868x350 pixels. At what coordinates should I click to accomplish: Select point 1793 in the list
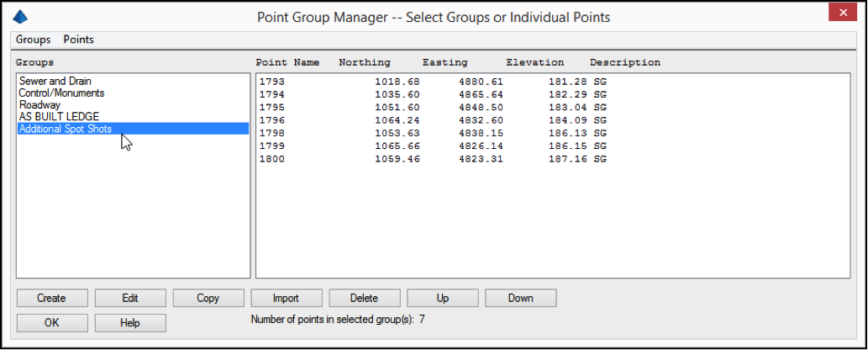click(x=434, y=82)
